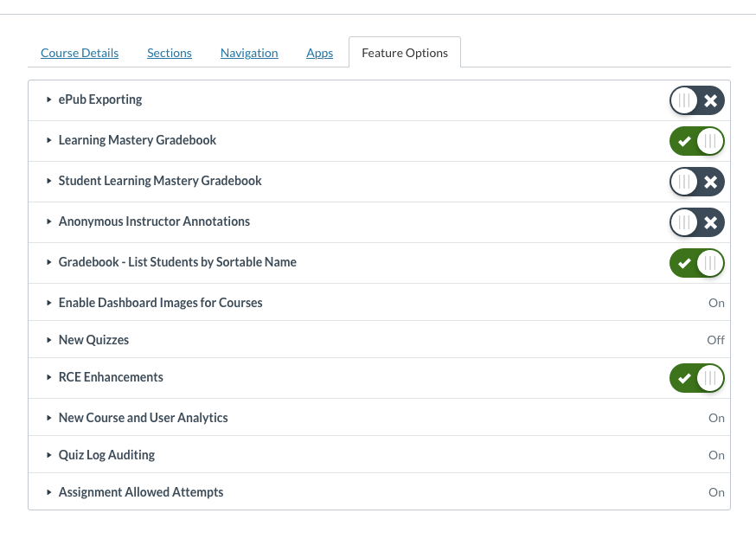Select the Feature Options tab
Image resolution: width=756 pixels, height=545 pixels.
pyautogui.click(x=405, y=53)
